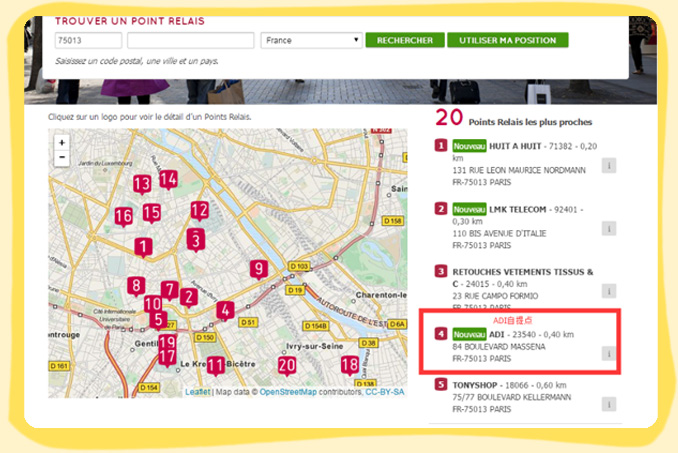Click LMK TELECOM relay name

pyautogui.click(x=518, y=209)
